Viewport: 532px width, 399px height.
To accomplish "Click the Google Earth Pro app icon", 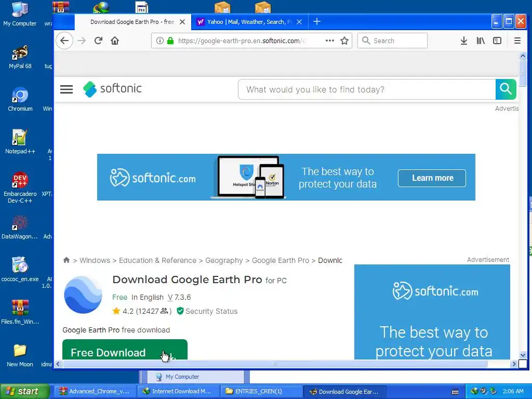I will point(83,295).
